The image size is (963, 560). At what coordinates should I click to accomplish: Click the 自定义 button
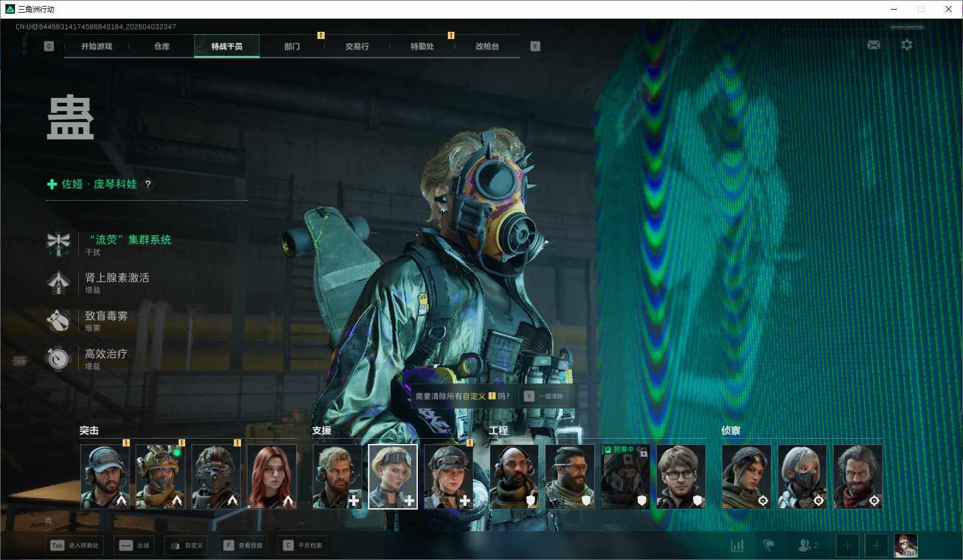[x=186, y=546]
